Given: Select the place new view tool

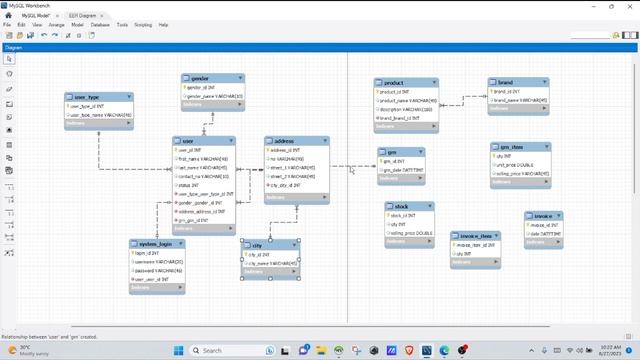Looking at the screenshot, I should click(9, 158).
